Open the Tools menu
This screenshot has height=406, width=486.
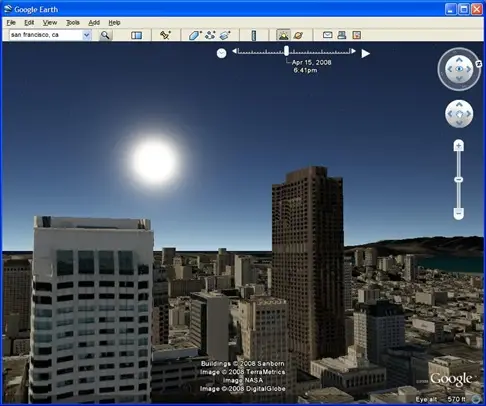(x=73, y=23)
